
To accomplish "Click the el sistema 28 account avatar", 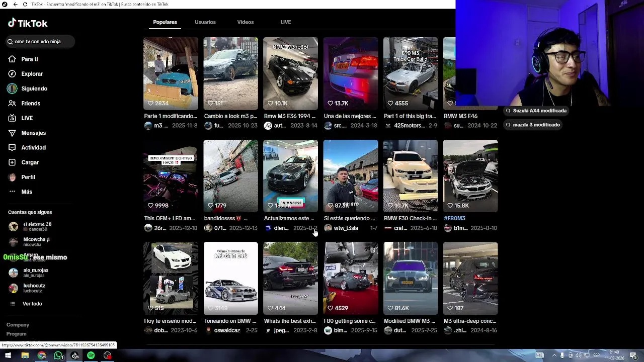I will (x=14, y=227).
